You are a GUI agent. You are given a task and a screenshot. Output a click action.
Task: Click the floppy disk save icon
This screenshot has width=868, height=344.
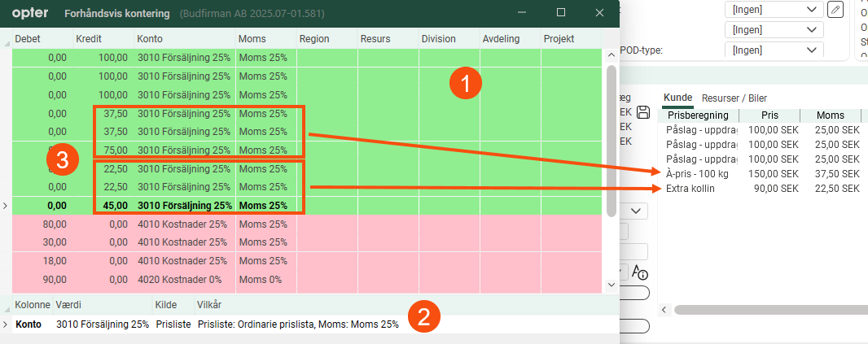642,112
